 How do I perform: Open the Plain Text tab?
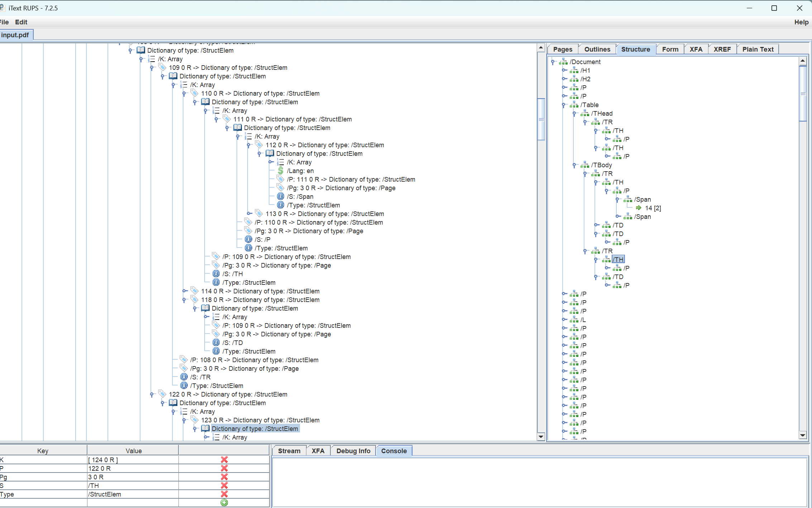tap(758, 49)
